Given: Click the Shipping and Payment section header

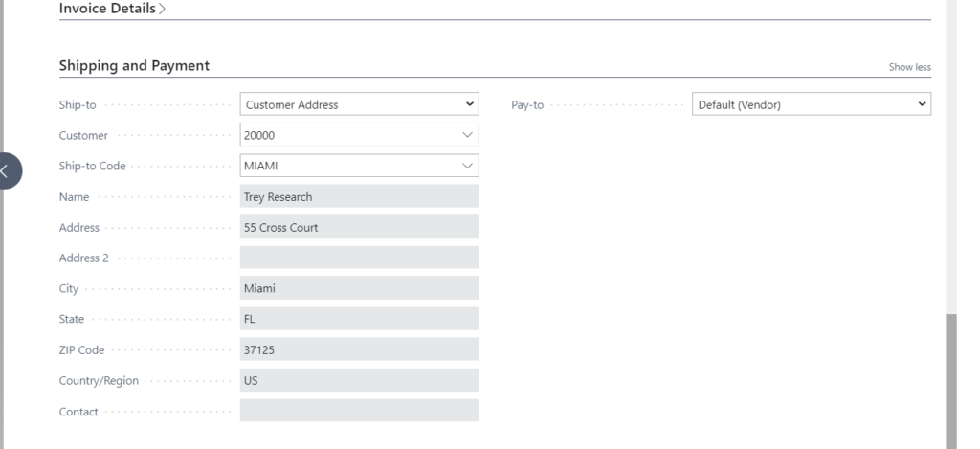Looking at the screenshot, I should coord(134,66).
